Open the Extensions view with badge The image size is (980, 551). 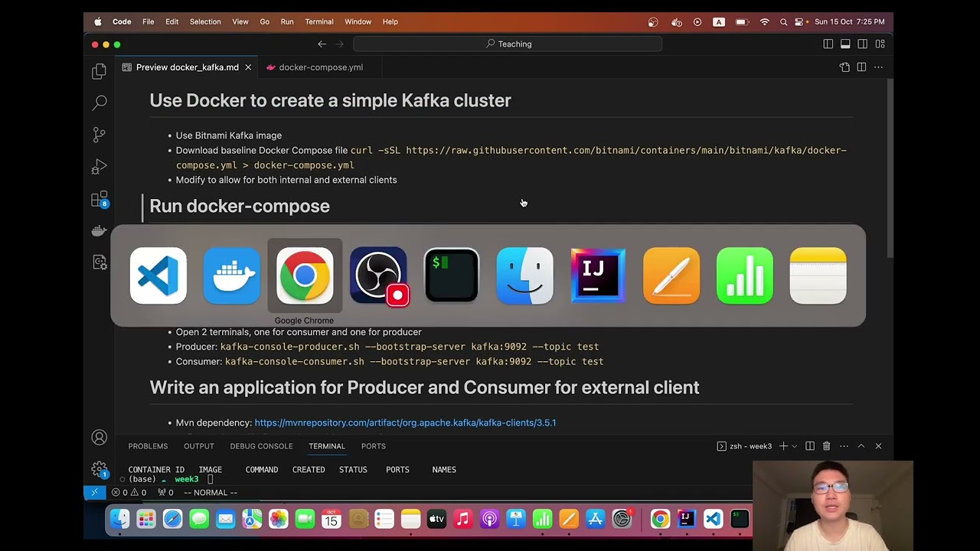pyautogui.click(x=100, y=200)
